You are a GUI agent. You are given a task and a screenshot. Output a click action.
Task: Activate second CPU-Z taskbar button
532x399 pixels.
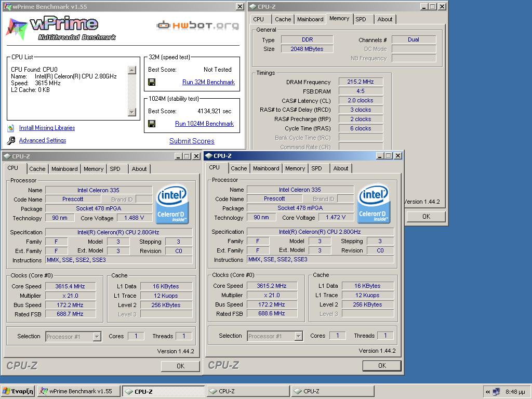click(248, 391)
